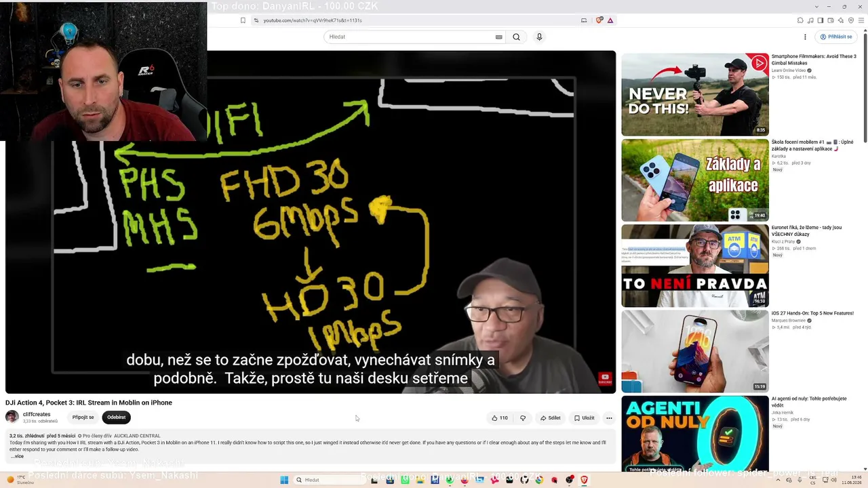
Task: Open the Brave Shields lion icon
Action: (599, 20)
